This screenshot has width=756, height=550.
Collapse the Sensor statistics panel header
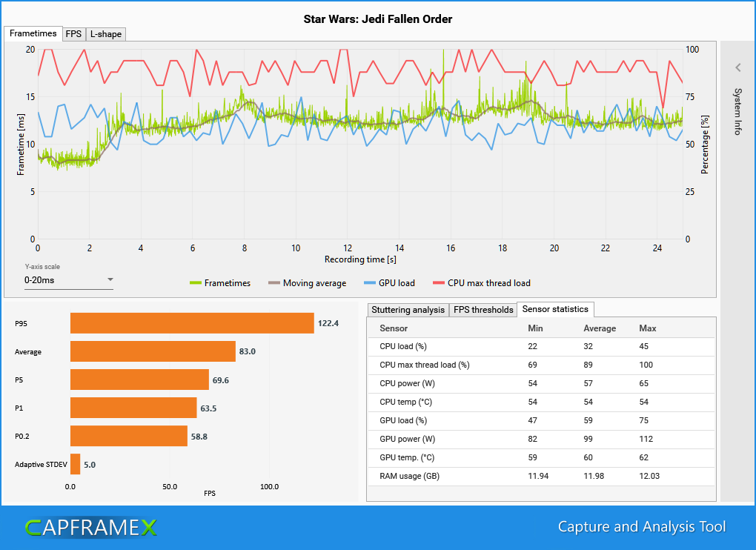pyautogui.click(x=555, y=310)
